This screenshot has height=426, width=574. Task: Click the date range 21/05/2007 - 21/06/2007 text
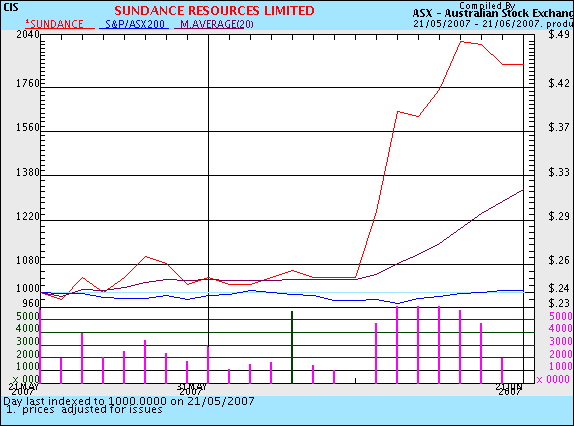click(x=478, y=24)
